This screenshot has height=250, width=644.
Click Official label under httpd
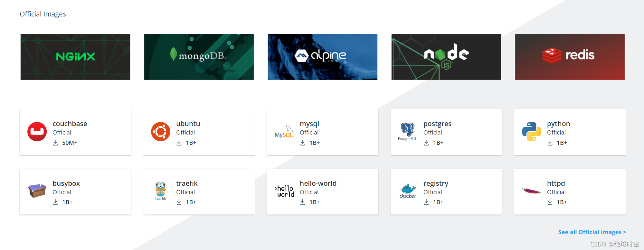coord(556,192)
